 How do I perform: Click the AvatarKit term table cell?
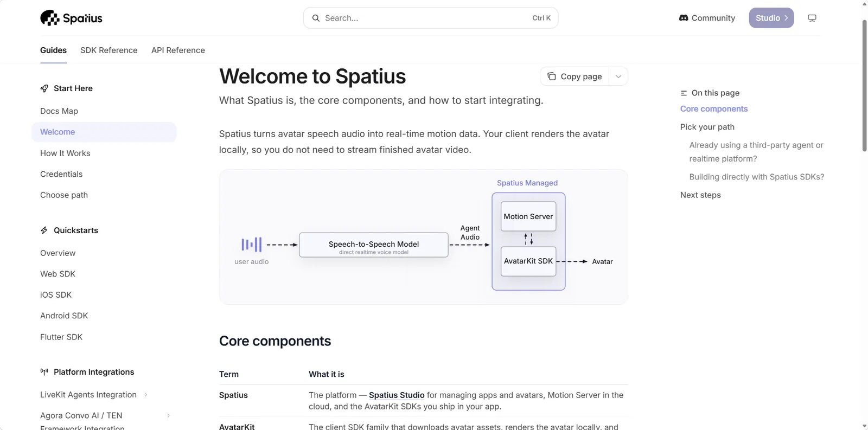[x=237, y=426]
